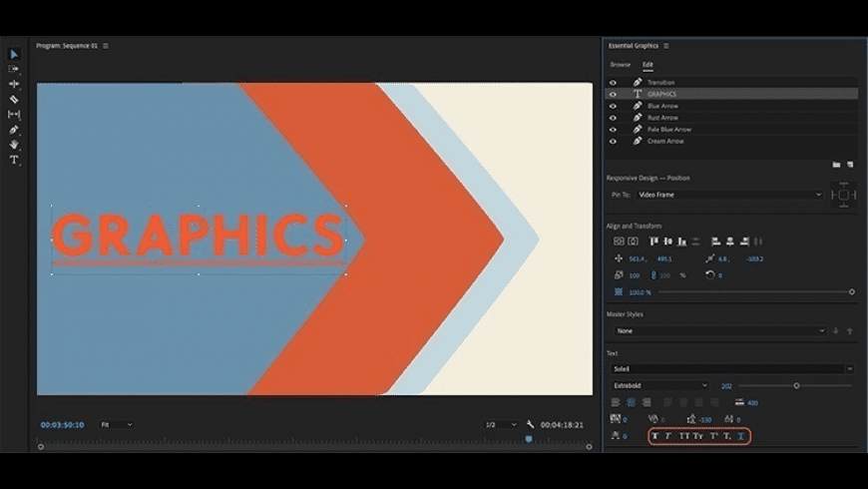This screenshot has height=489, width=868.
Task: Open the Essential Graphics panel menu
Action: pyautogui.click(x=666, y=46)
